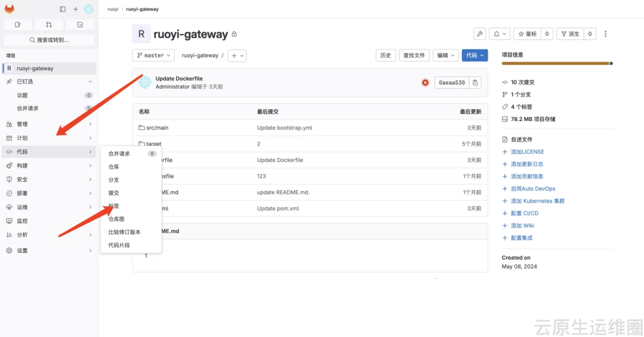Collapse the 已钉选 pinned section
The image size is (644, 337).
click(x=49, y=81)
